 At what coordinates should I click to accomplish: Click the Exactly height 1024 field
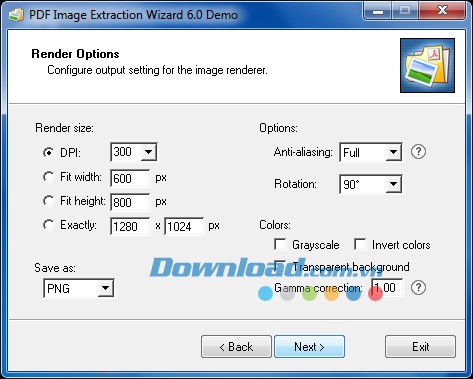[184, 227]
